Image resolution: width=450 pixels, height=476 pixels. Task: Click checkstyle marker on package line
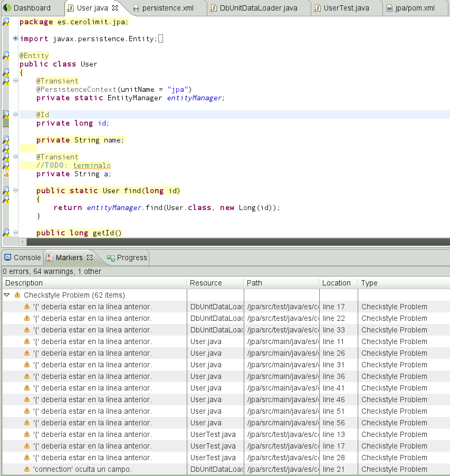click(6, 22)
